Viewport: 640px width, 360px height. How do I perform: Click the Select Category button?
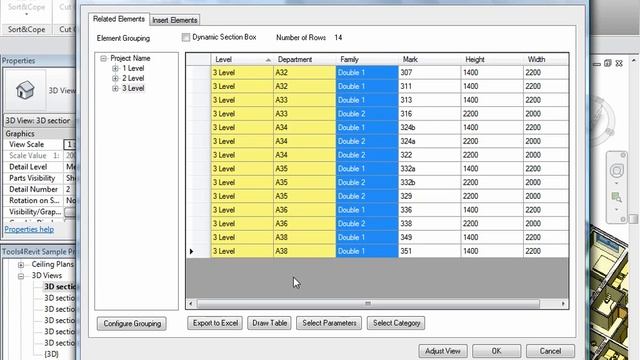396,323
